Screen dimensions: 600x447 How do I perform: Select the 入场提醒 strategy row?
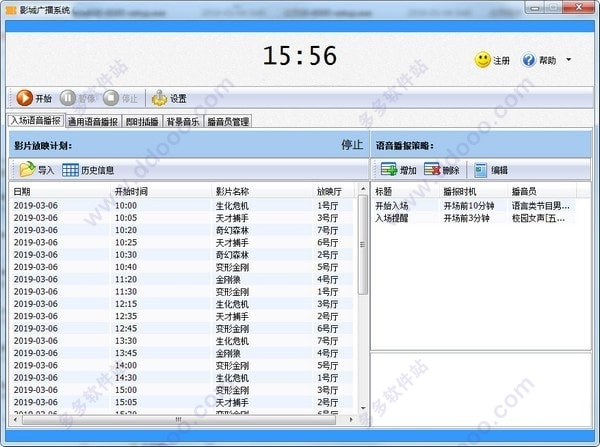(x=474, y=218)
